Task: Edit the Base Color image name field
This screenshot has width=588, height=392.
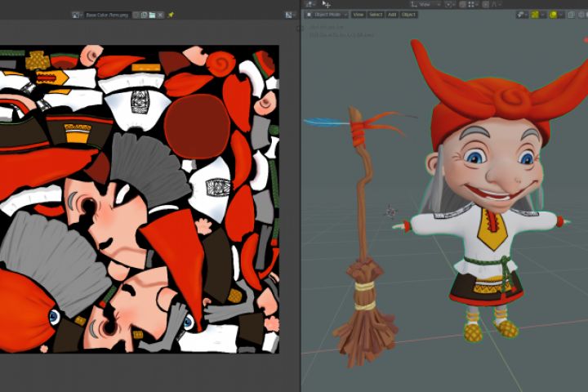Action: click(x=107, y=15)
